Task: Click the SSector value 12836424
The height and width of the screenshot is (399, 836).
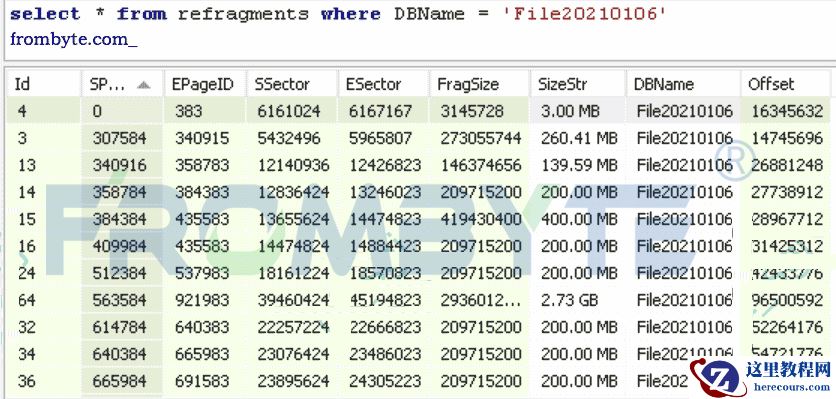Action: (x=294, y=192)
